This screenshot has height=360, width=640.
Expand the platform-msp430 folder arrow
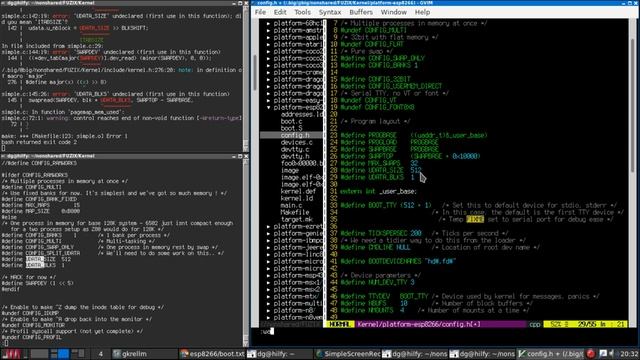268,276
